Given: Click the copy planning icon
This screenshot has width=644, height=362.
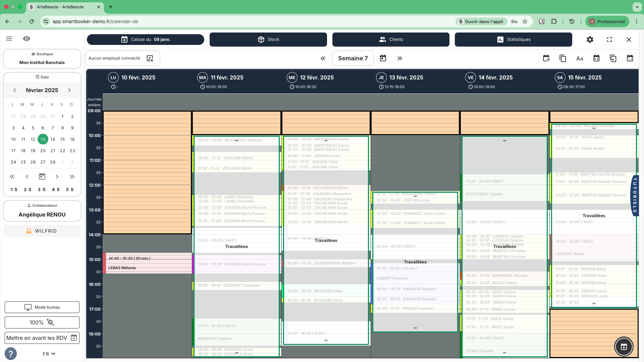Looking at the screenshot, I should tap(562, 58).
